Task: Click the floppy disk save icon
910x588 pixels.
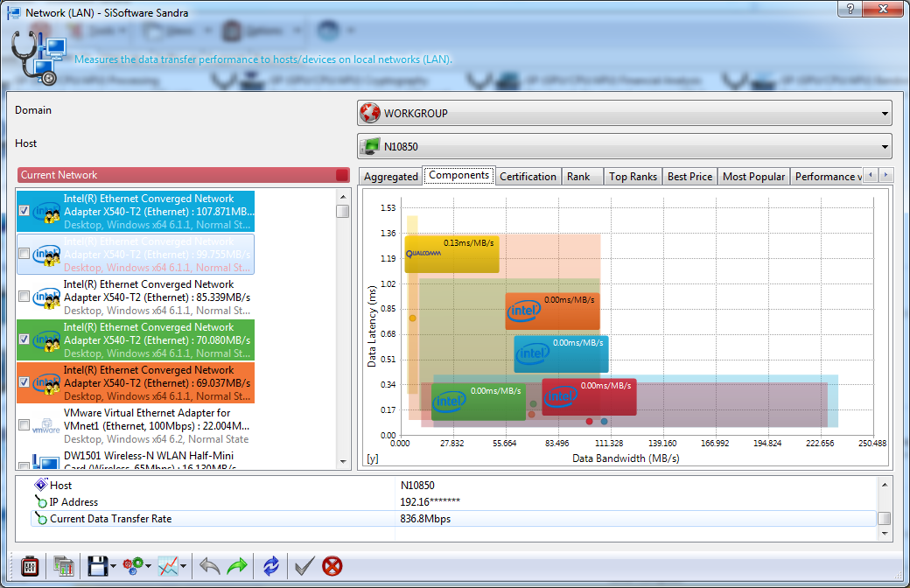Action: click(97, 566)
